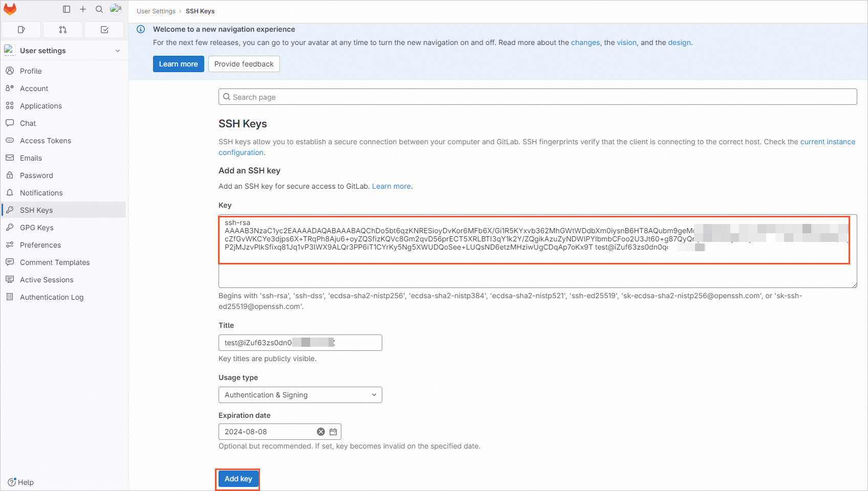Click the Access Tokens icon

10,140
